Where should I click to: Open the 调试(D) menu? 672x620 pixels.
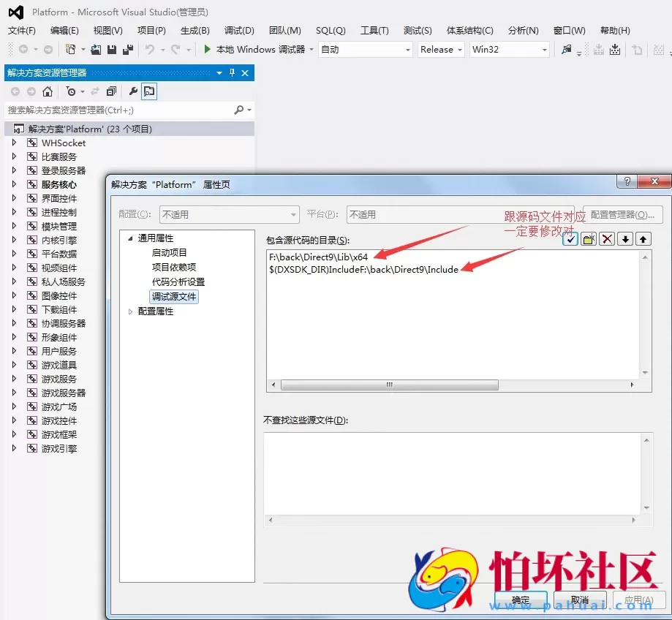[x=238, y=30]
